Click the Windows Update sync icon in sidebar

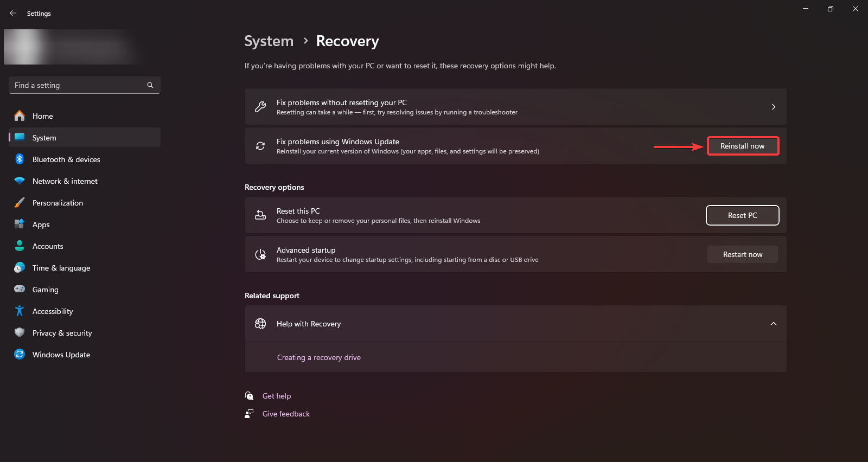pyautogui.click(x=20, y=354)
